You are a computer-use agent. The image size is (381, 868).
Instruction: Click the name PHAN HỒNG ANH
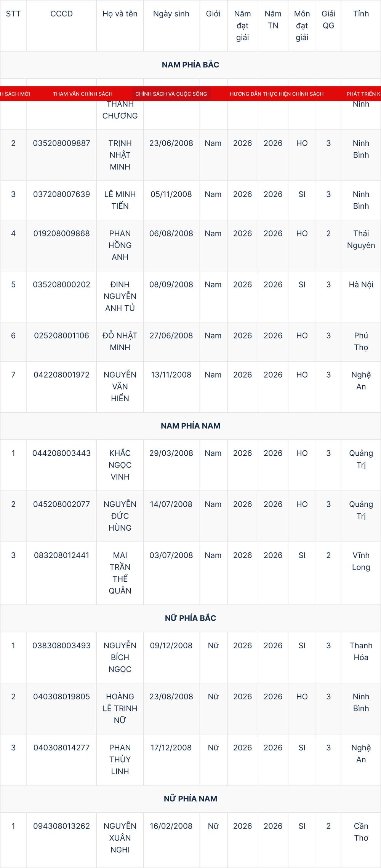120,245
